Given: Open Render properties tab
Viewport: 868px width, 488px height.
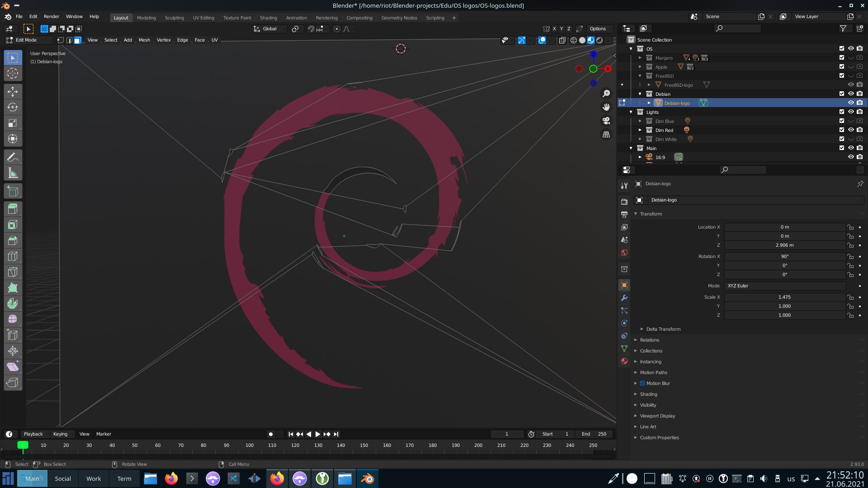Looking at the screenshot, I should coord(624,202).
